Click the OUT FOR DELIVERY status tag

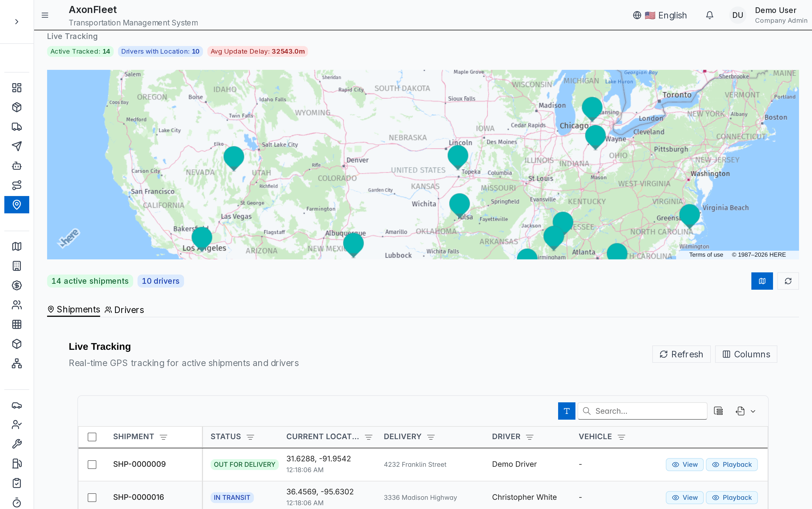click(x=244, y=465)
